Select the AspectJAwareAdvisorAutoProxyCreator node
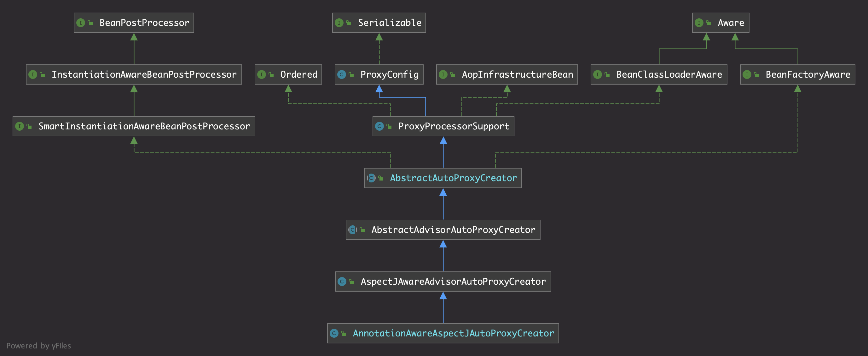This screenshot has width=868, height=356. click(x=443, y=282)
